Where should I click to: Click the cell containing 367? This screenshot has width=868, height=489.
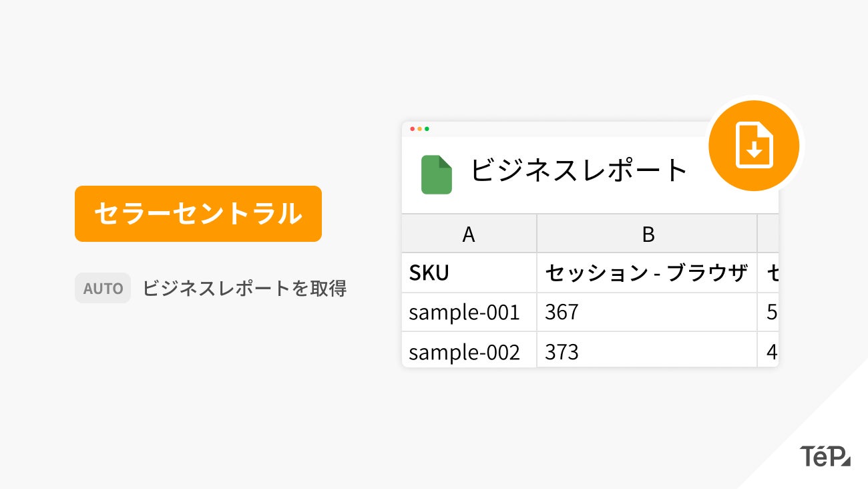646,312
